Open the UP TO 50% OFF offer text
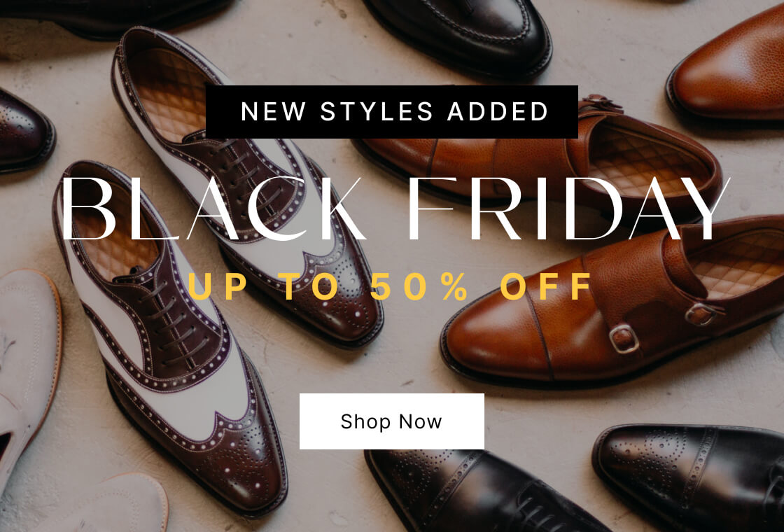Image resolution: width=784 pixels, height=532 pixels. tap(389, 286)
